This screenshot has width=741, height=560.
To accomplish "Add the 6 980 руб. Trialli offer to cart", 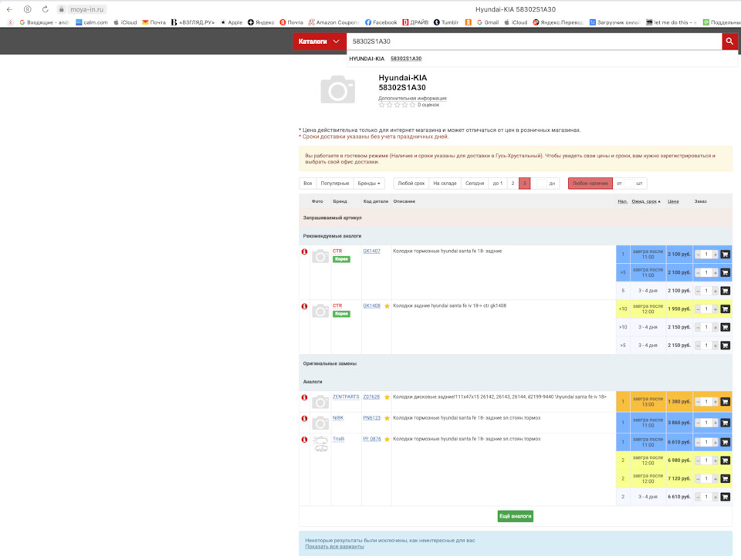I will pyautogui.click(x=725, y=460).
